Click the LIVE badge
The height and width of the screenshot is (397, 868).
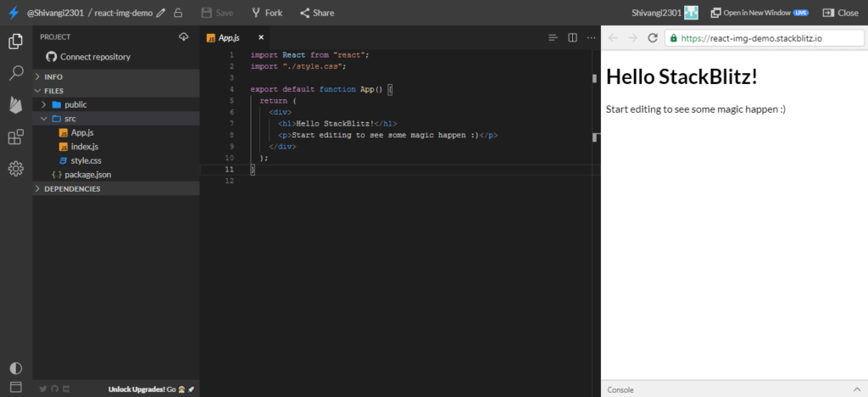click(x=800, y=13)
